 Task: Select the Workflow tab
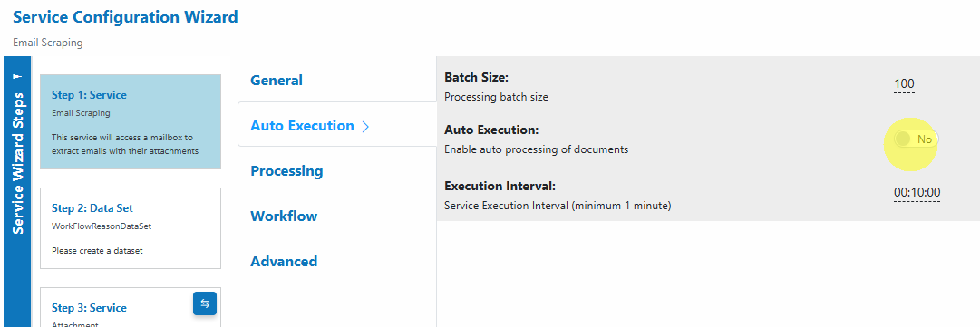[284, 216]
